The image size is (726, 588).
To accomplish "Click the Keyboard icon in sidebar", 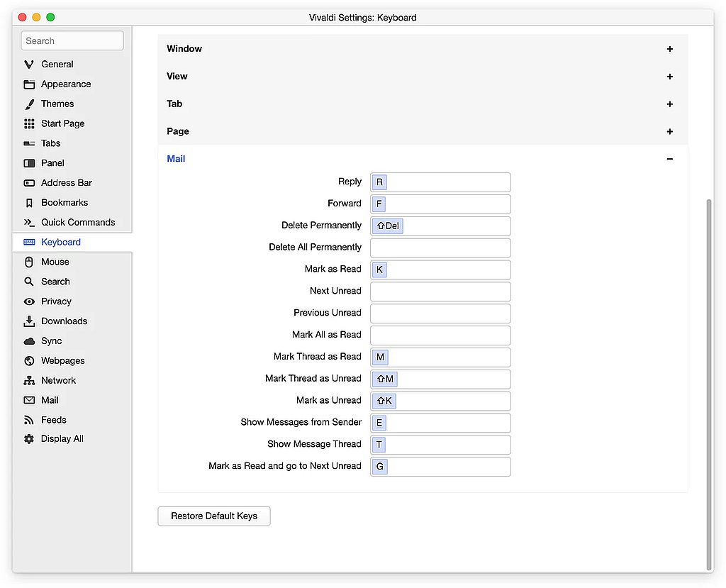I will coord(29,243).
